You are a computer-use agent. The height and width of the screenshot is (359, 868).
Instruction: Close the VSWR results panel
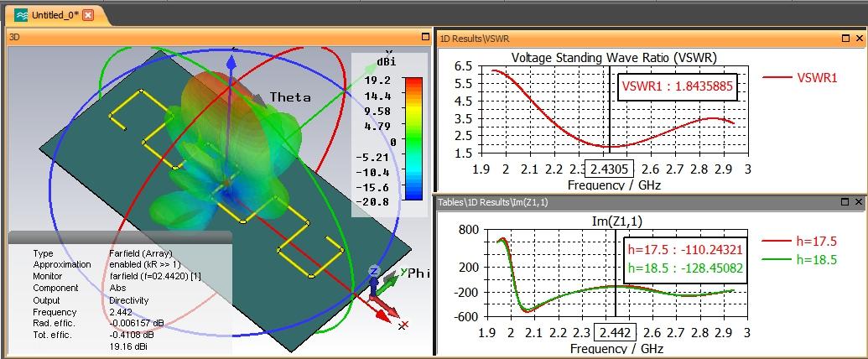click(859, 39)
